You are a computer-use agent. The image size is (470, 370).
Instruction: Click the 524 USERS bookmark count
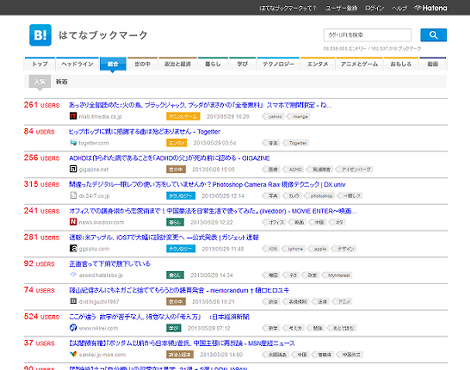(x=42, y=317)
